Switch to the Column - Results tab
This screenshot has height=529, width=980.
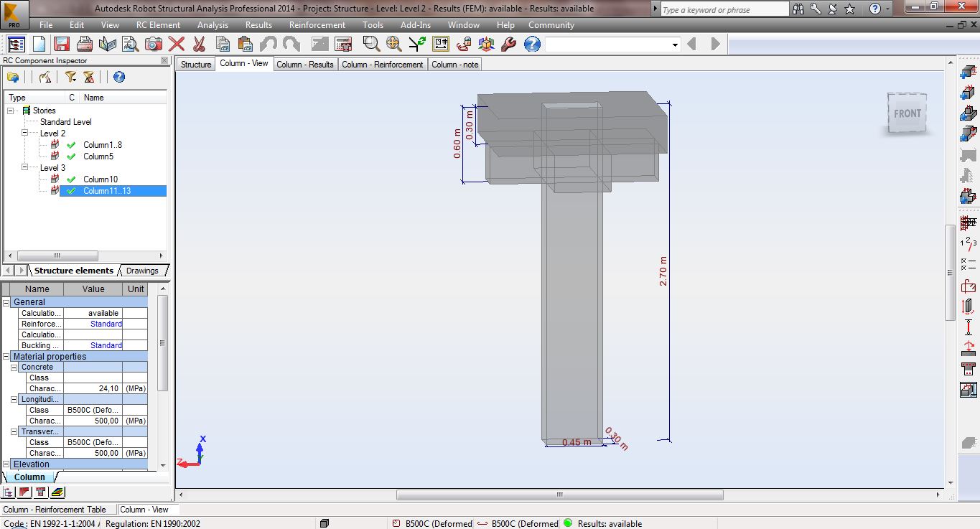305,65
